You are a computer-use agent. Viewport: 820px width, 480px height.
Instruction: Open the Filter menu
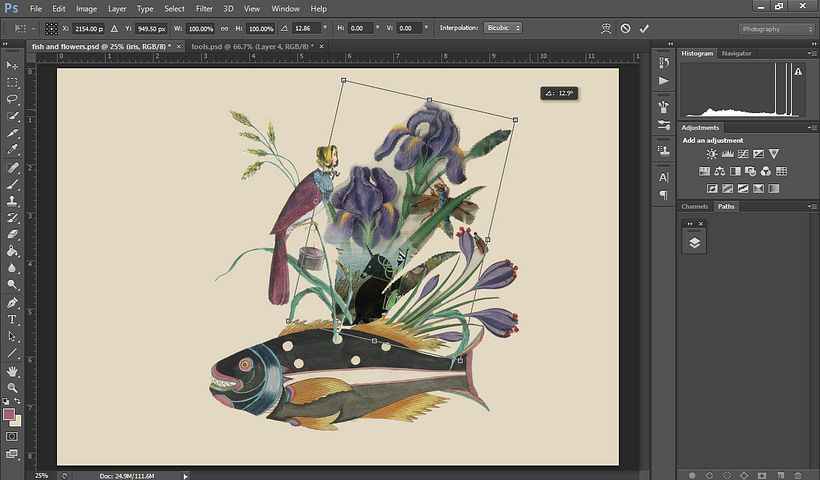click(x=204, y=9)
